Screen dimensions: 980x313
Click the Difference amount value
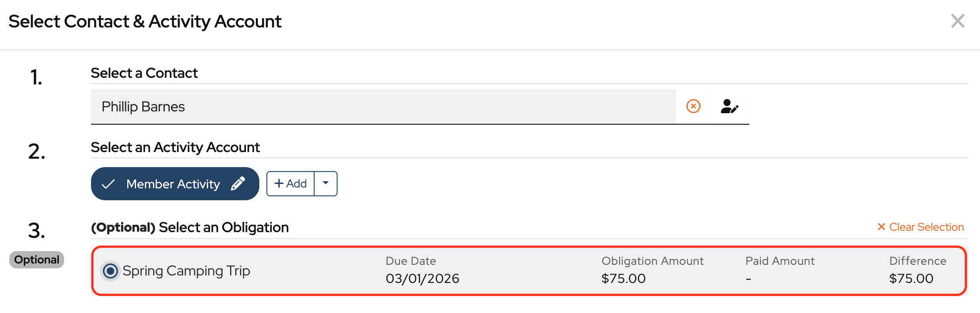click(911, 279)
